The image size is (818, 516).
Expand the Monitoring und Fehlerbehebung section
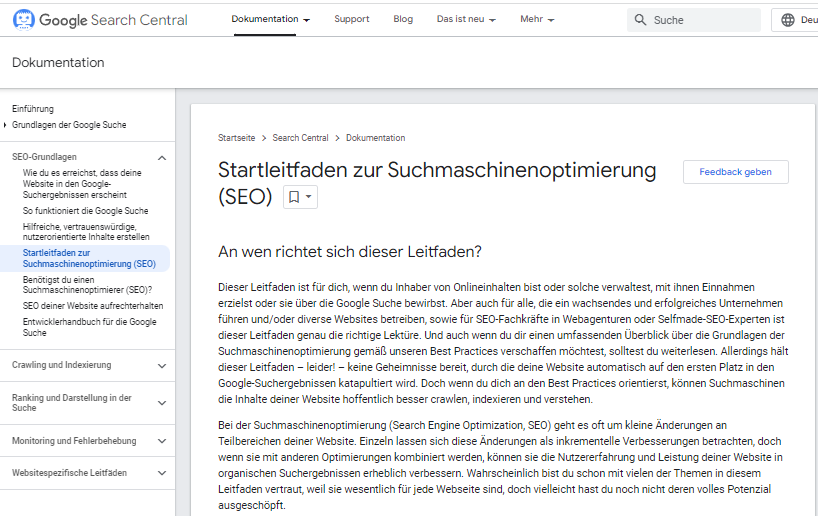(162, 441)
